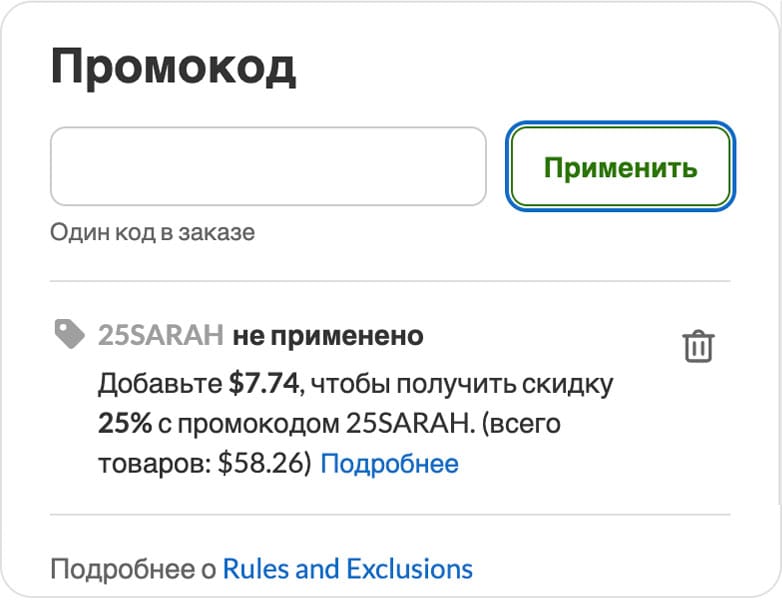Click the word товаров: before the total
The image size is (782, 600).
coord(153,464)
